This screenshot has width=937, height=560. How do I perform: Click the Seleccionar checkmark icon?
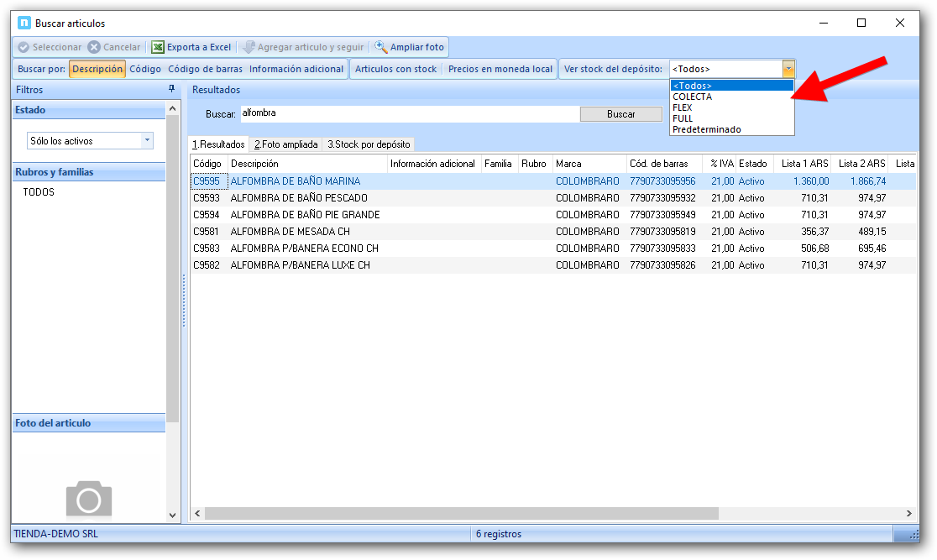(24, 48)
